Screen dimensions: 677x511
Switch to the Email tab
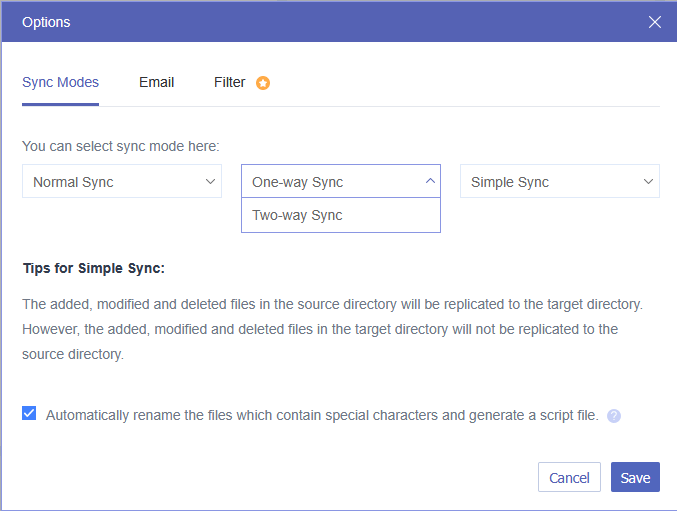click(x=157, y=82)
